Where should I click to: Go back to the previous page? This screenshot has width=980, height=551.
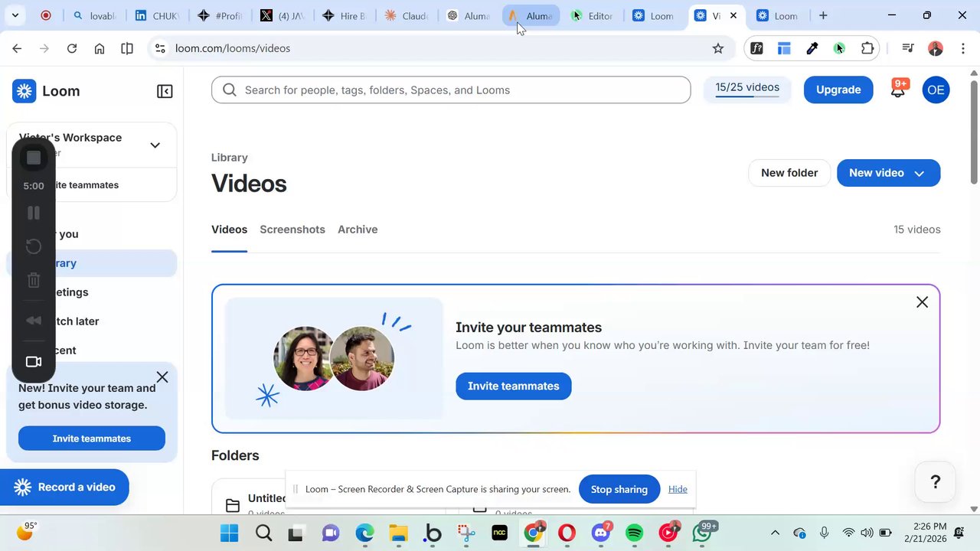(17, 48)
